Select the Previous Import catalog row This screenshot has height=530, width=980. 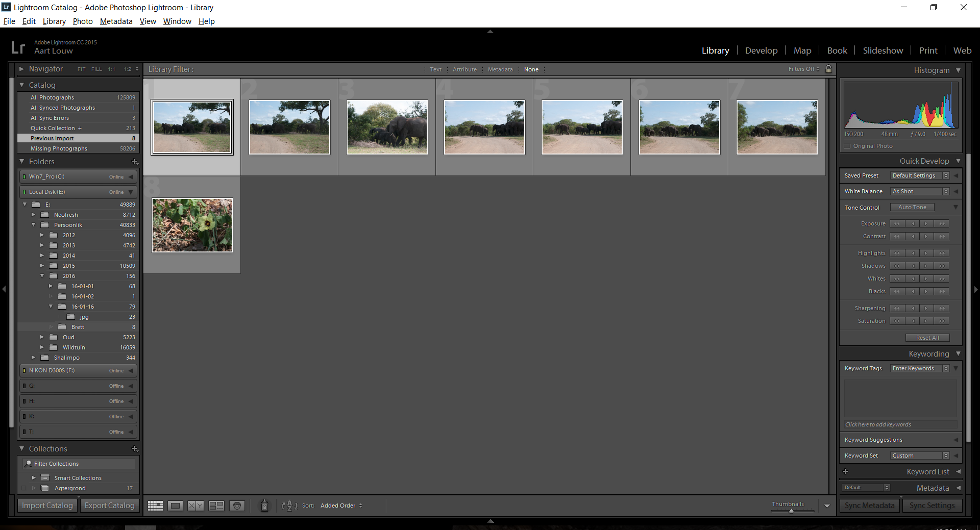pyautogui.click(x=78, y=138)
